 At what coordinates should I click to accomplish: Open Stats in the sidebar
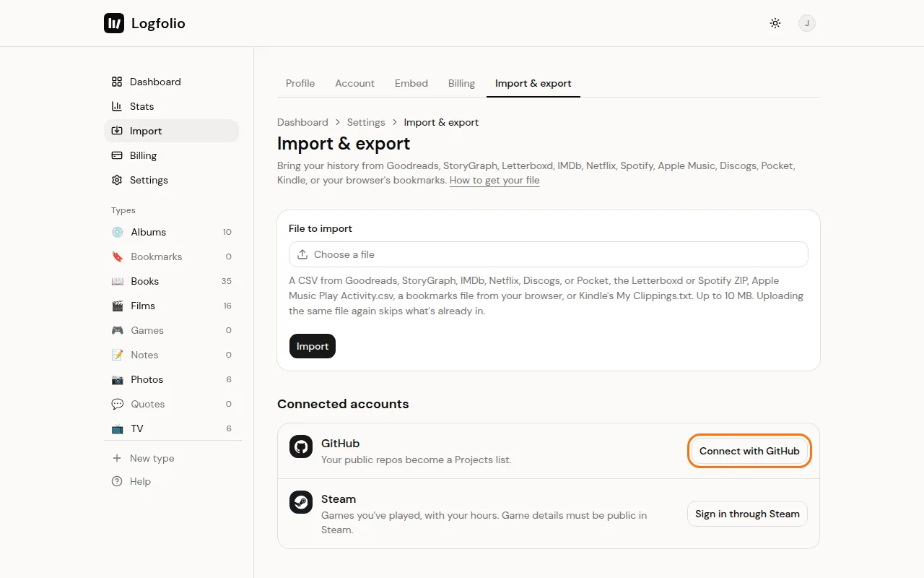(171, 106)
